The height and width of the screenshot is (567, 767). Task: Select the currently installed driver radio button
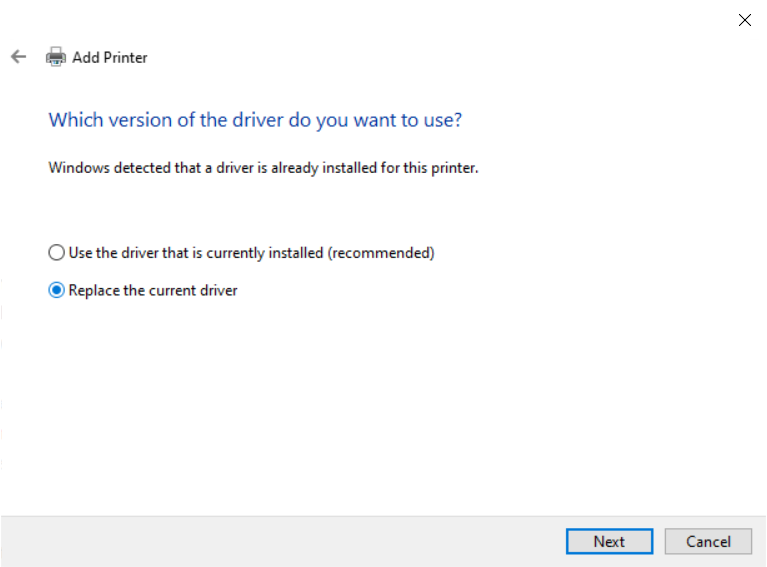[x=57, y=253]
